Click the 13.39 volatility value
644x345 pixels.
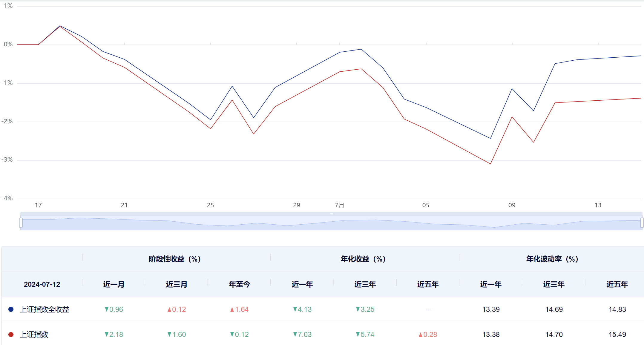coord(491,309)
